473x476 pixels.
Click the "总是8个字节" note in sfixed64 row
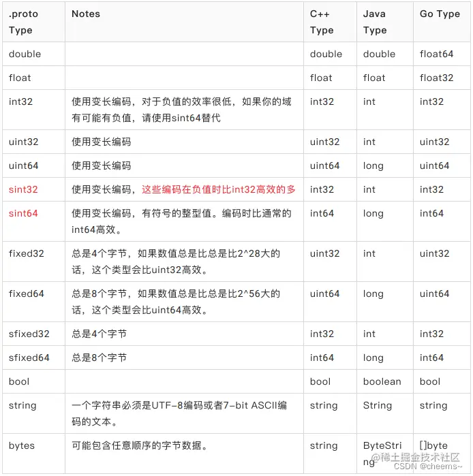[x=99, y=358]
